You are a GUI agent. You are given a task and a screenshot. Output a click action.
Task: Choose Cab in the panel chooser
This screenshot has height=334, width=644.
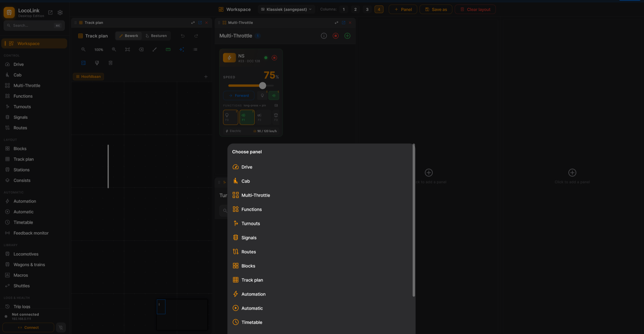point(321,181)
